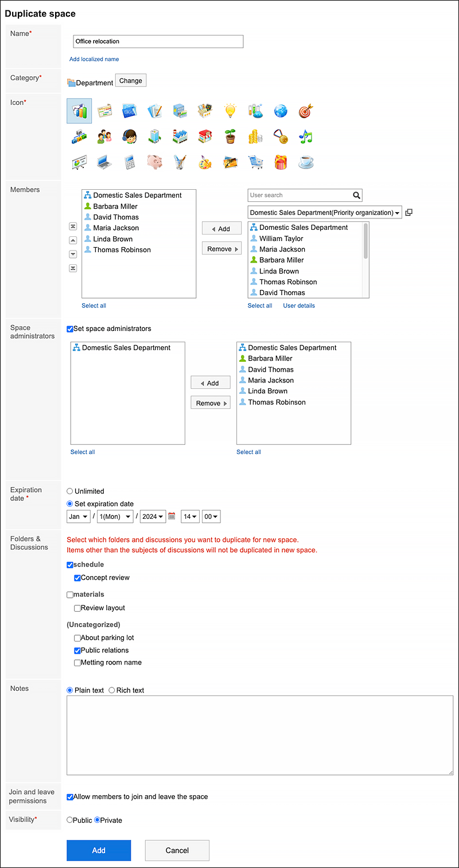Viewport: 459px width, 868px height.
Task: Set visibility to Public
Action: point(70,820)
